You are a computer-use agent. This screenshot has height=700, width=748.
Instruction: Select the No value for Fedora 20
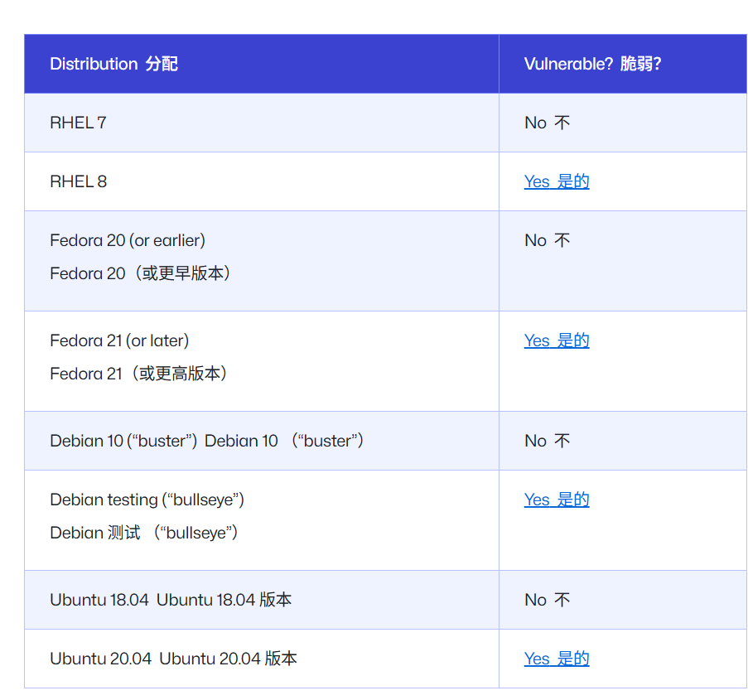pyautogui.click(x=548, y=240)
